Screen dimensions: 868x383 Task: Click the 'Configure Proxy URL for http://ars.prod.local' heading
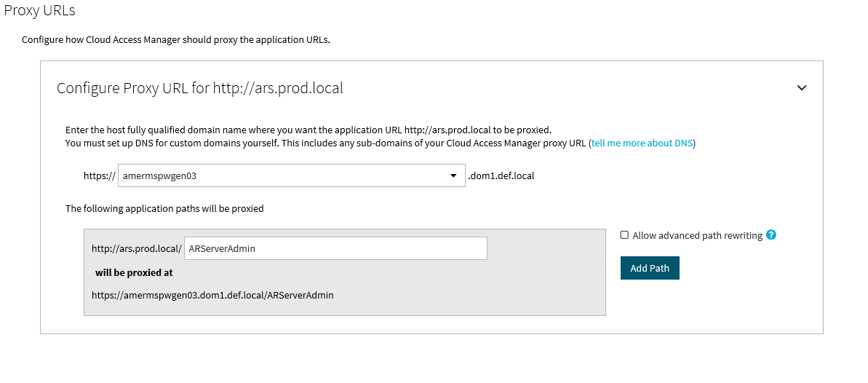(x=200, y=88)
